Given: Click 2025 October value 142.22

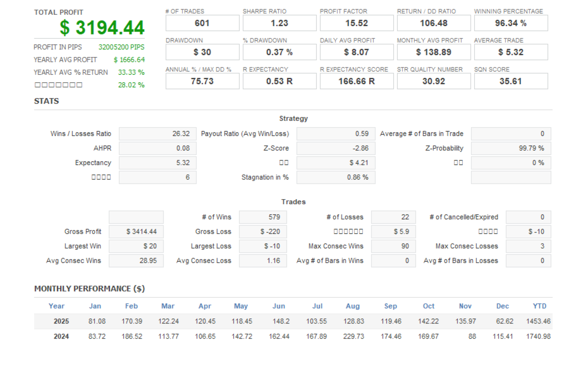Looking at the screenshot, I should [x=428, y=321].
